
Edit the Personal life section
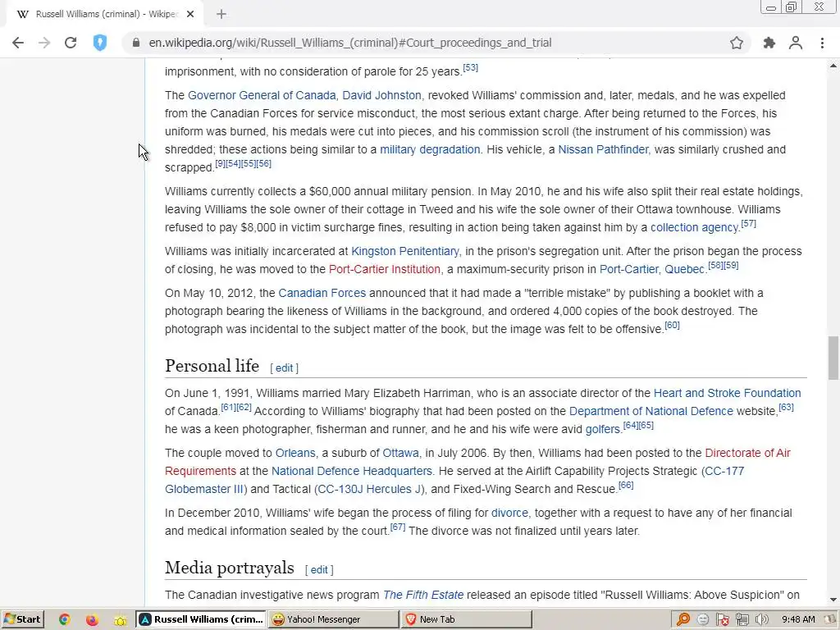tap(284, 368)
